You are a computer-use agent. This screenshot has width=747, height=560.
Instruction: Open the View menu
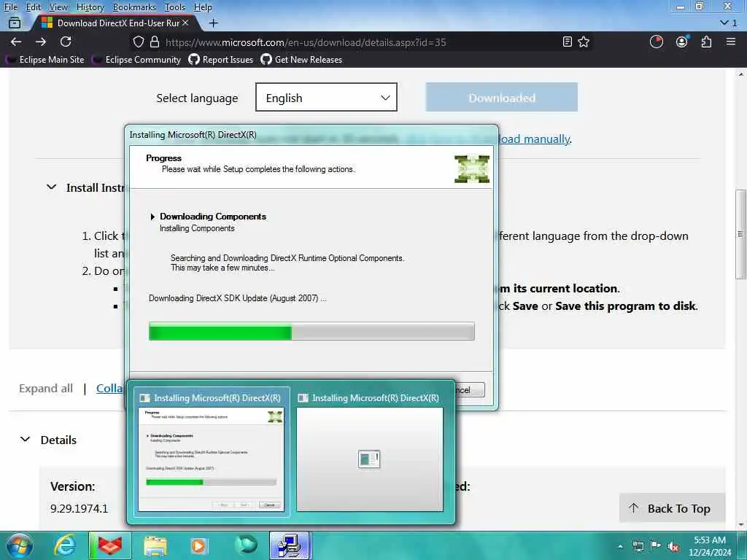58,7
